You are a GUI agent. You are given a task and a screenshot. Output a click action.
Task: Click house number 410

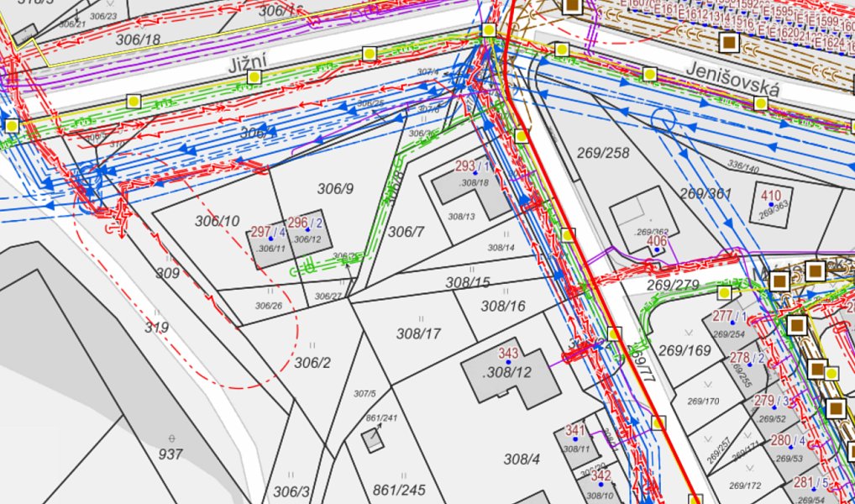coord(771,196)
